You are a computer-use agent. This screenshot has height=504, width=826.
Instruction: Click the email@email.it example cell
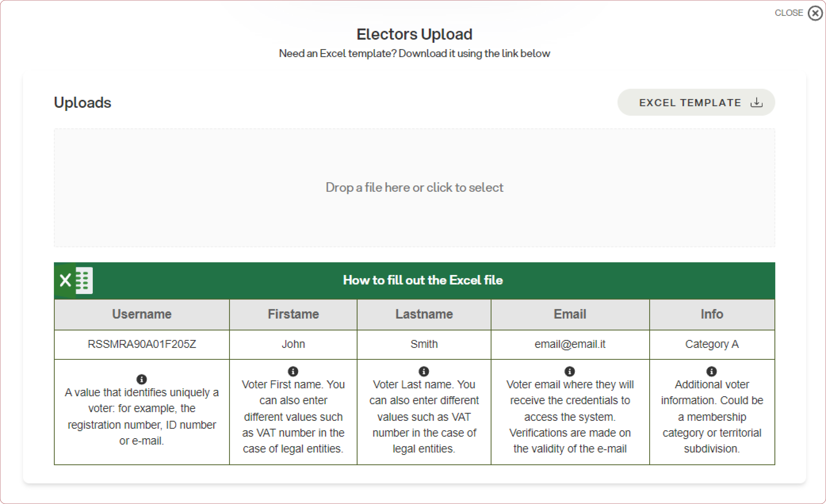570,344
